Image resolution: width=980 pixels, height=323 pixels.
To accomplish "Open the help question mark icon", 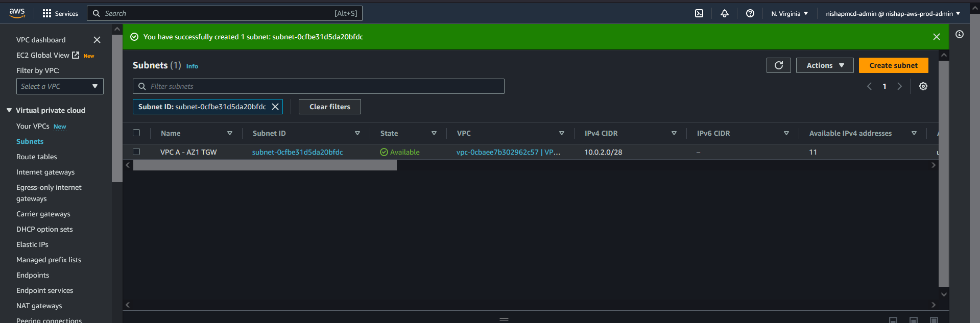I will point(750,14).
